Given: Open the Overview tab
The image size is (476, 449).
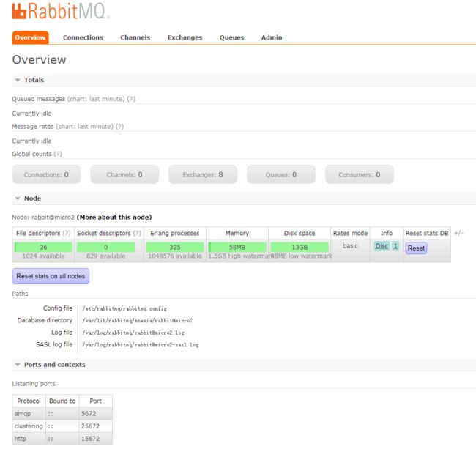Looking at the screenshot, I should pos(30,37).
